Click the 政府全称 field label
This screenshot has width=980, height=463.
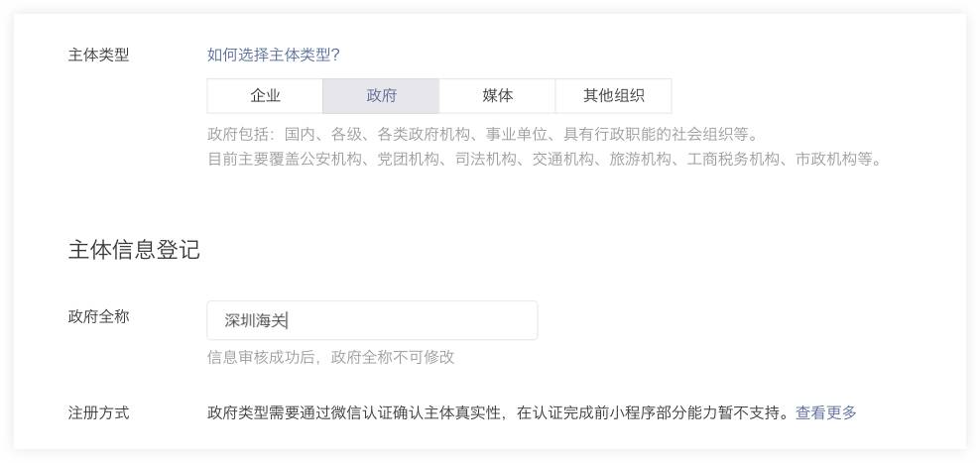[x=98, y=317]
